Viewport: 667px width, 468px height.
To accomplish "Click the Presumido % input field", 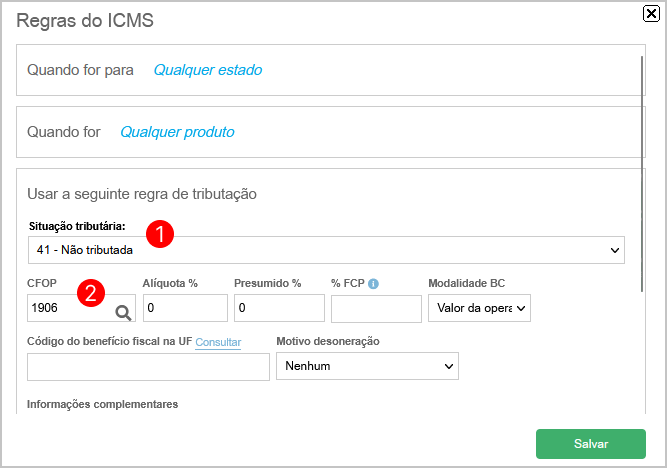I will point(279,308).
